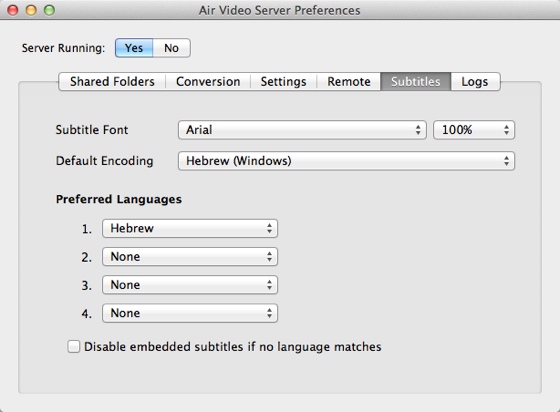Click the window title Air Video Server Preferences
Image resolution: width=560 pixels, height=412 pixels.
(280, 10)
